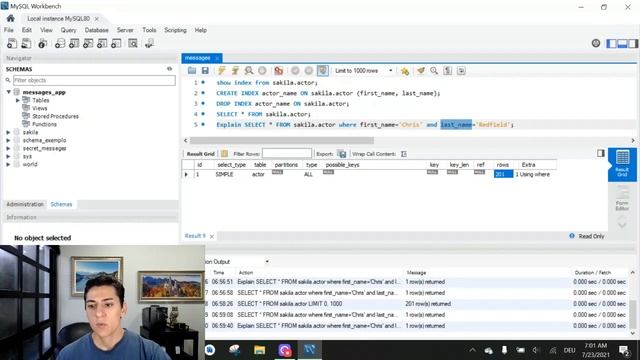Click the Filter objects search field
The height and width of the screenshot is (360, 640).
coord(94,80)
